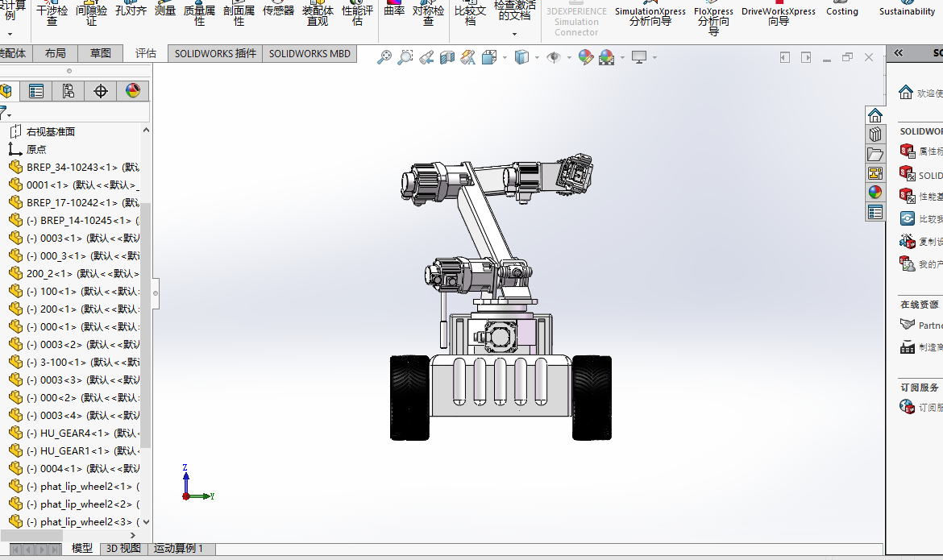Activate the Previous View icon
The height and width of the screenshot is (560, 943).
click(426, 57)
